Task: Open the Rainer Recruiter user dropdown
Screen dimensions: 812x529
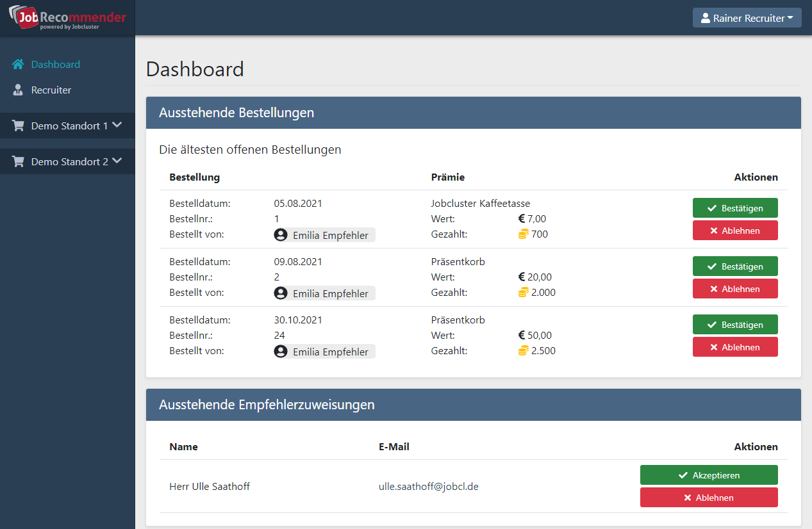Action: [x=747, y=18]
